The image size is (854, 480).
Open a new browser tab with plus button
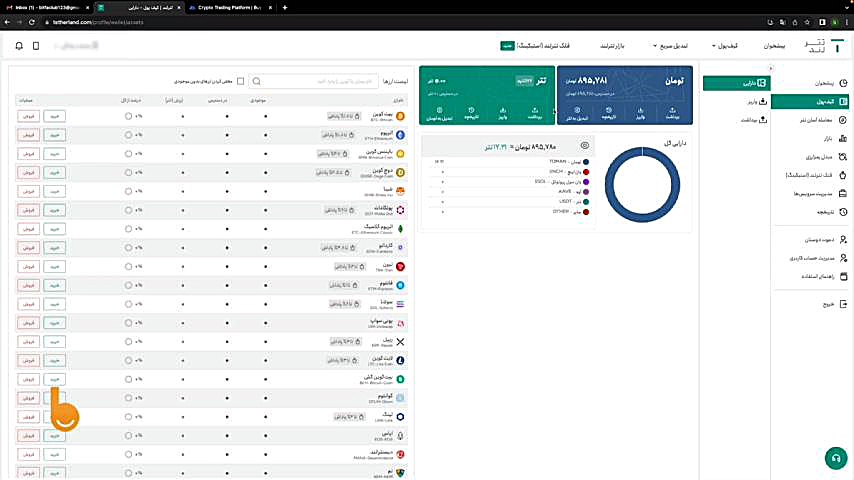(x=284, y=8)
